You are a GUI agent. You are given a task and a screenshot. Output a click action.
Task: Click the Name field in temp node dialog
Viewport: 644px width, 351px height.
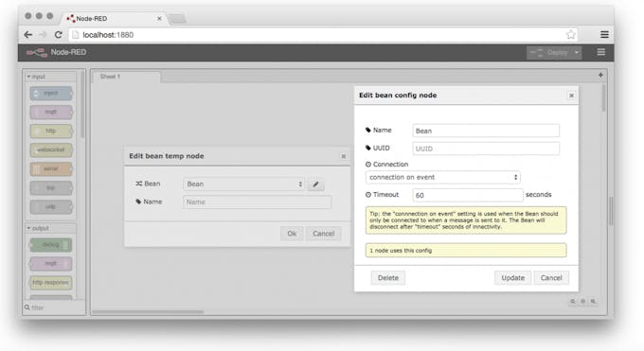[x=257, y=202]
